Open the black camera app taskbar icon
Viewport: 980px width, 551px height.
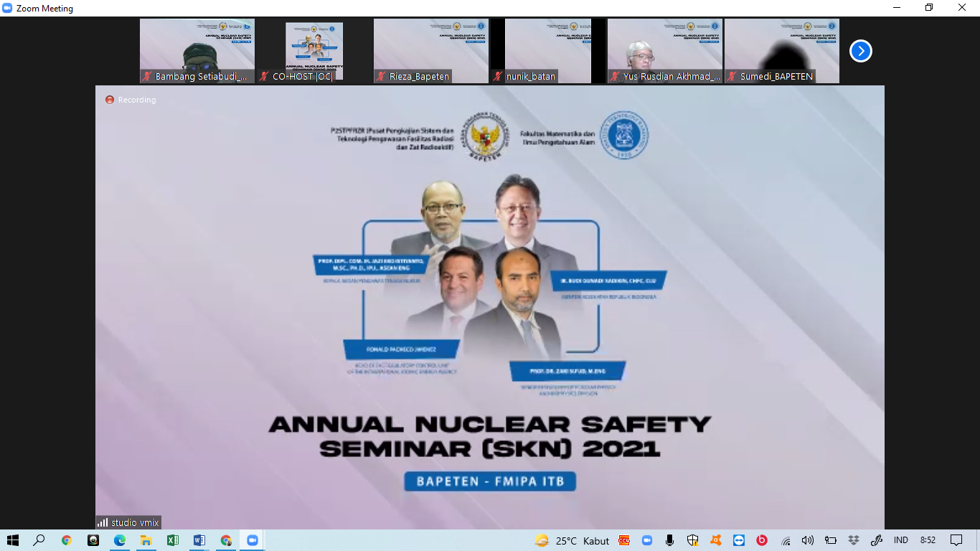(93, 540)
